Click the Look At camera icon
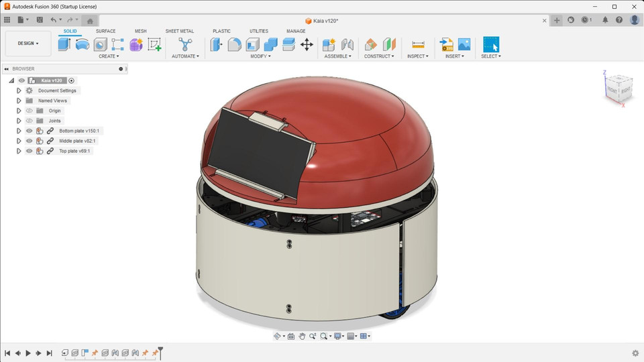This screenshot has height=362, width=644. click(x=291, y=336)
